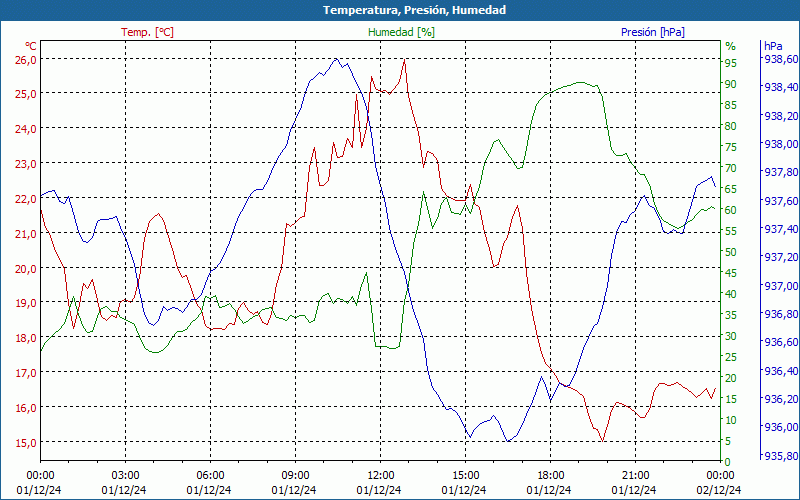Click the '21:00' time axis label
Screen dimensions: 800x500
(x=635, y=476)
